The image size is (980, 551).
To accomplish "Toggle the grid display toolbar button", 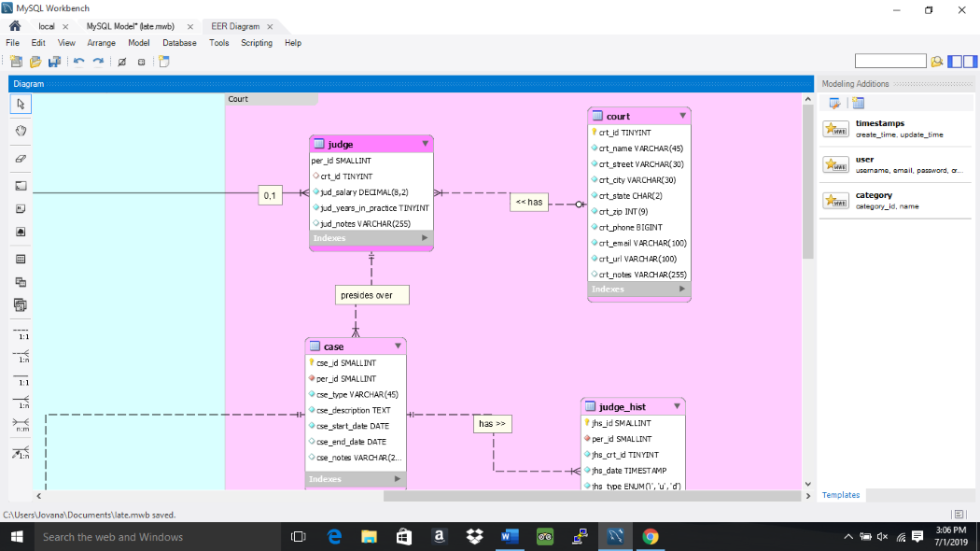I will tap(121, 62).
